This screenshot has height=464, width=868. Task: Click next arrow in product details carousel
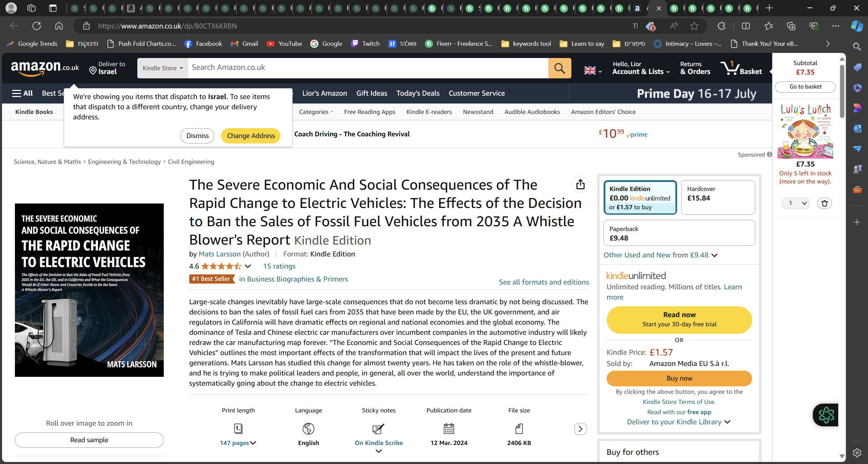tap(580, 429)
